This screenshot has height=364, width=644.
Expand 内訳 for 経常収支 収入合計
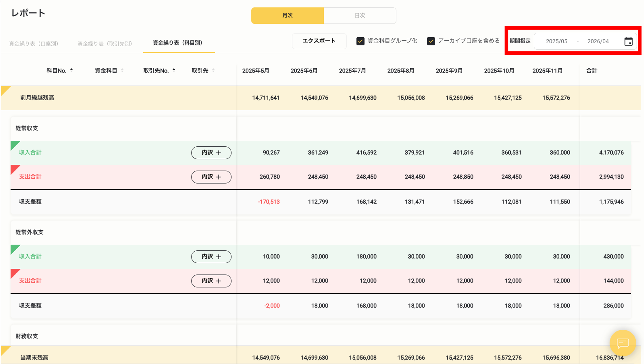[x=211, y=153]
